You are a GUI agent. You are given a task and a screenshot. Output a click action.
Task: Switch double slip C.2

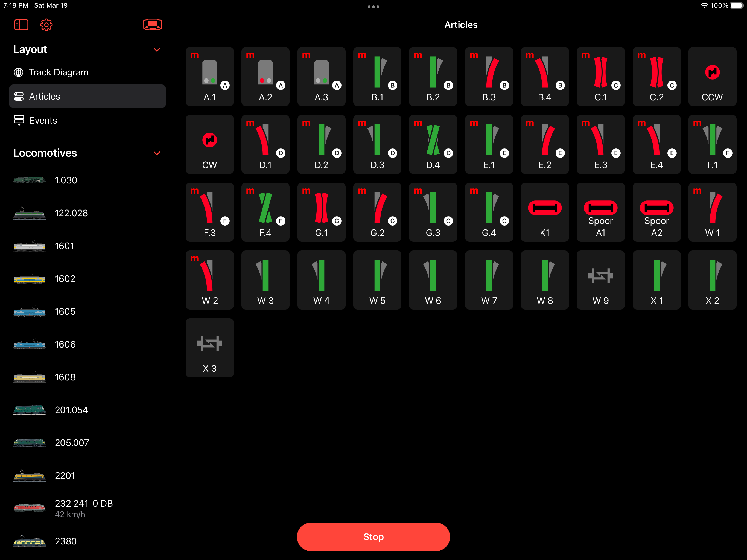click(656, 77)
